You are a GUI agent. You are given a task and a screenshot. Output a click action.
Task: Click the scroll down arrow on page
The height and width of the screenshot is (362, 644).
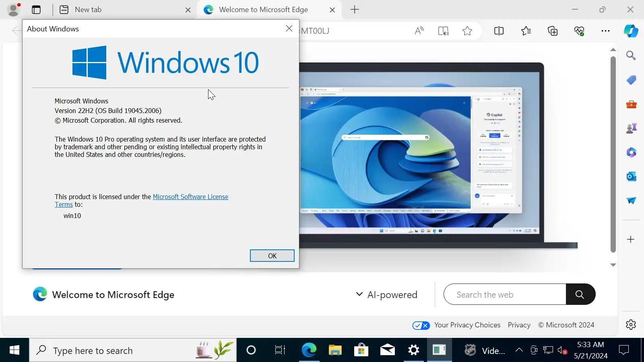click(613, 265)
